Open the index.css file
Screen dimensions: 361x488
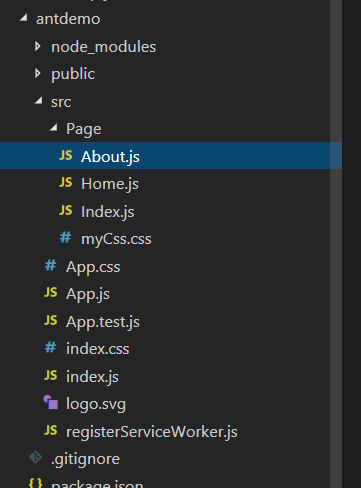(98, 349)
